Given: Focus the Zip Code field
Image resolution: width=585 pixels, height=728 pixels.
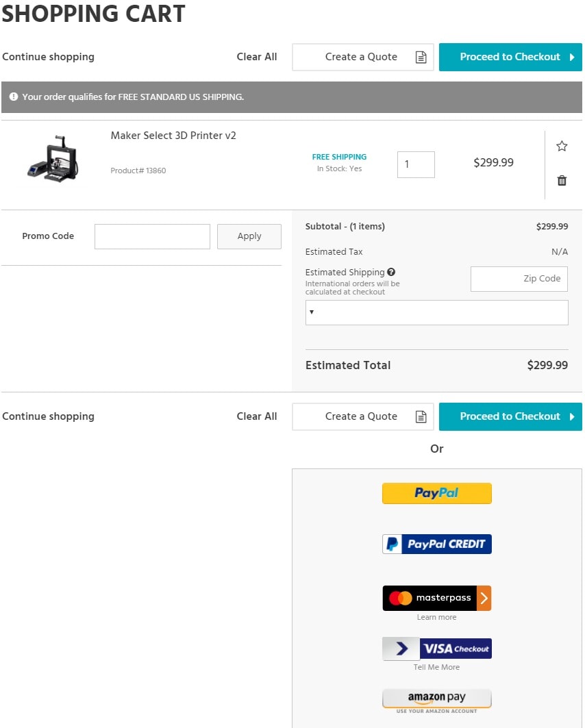Looking at the screenshot, I should pyautogui.click(x=519, y=279).
